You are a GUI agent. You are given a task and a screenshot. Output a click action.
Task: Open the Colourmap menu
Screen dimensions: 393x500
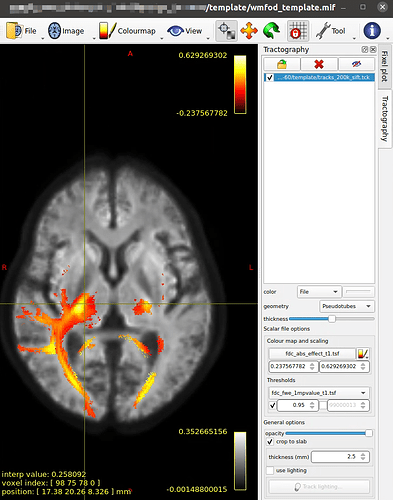tap(128, 31)
